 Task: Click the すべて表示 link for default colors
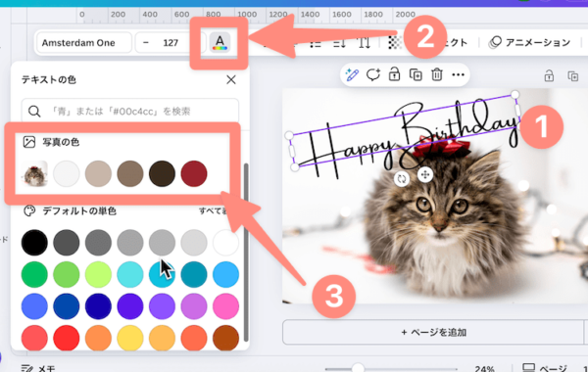tap(214, 211)
